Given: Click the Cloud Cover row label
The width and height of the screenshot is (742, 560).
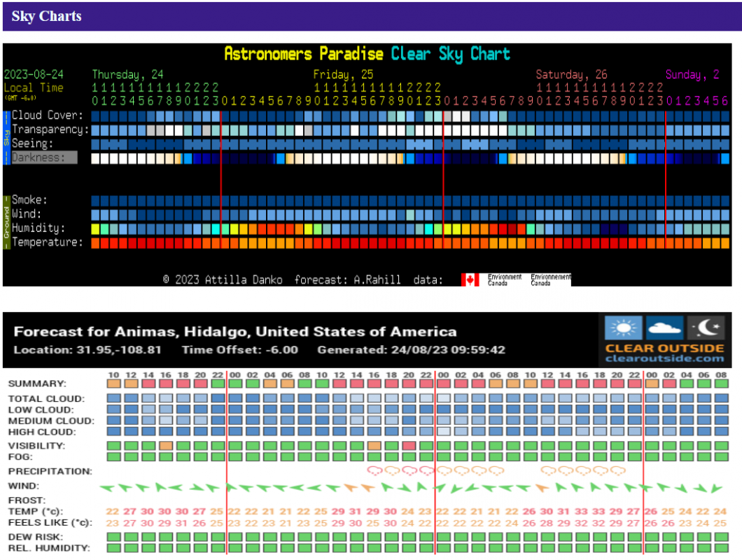Looking at the screenshot, I should point(48,115).
